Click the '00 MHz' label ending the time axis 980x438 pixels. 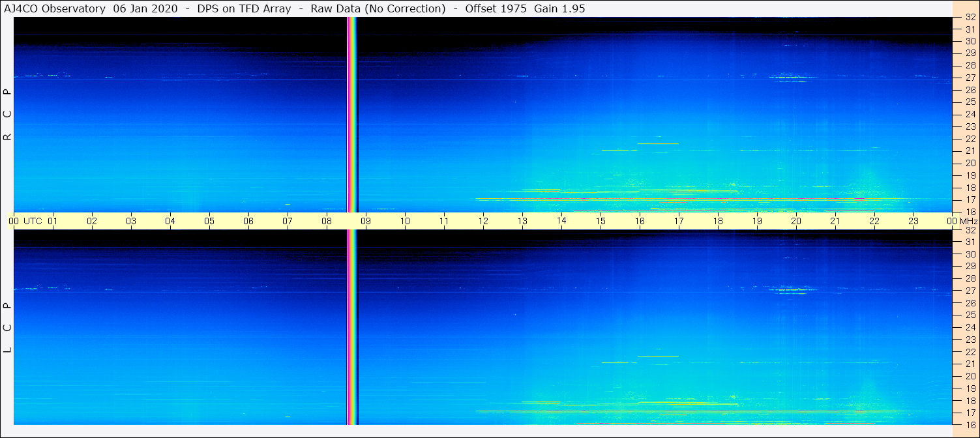962,221
